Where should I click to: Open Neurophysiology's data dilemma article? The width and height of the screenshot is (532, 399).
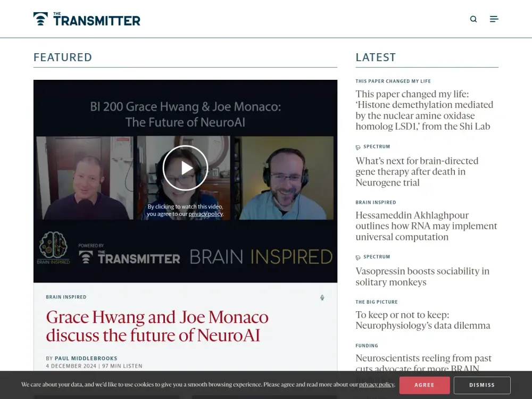coord(422,320)
